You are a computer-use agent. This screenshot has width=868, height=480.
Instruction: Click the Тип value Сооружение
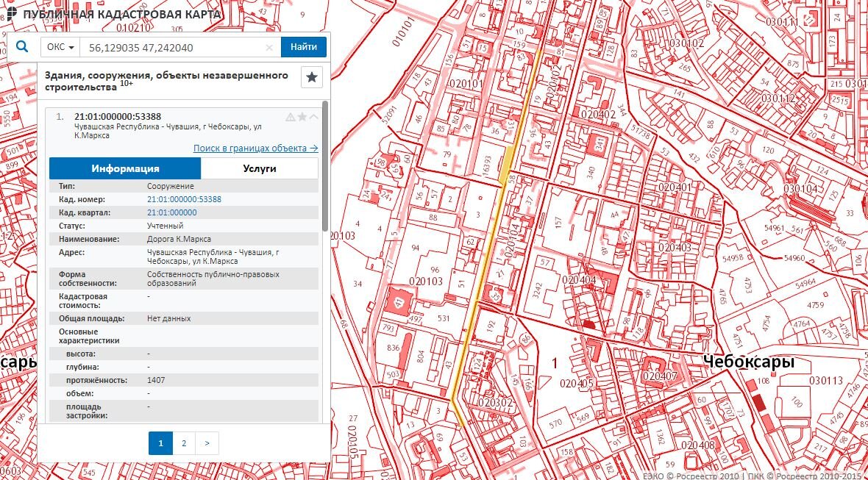(x=171, y=186)
